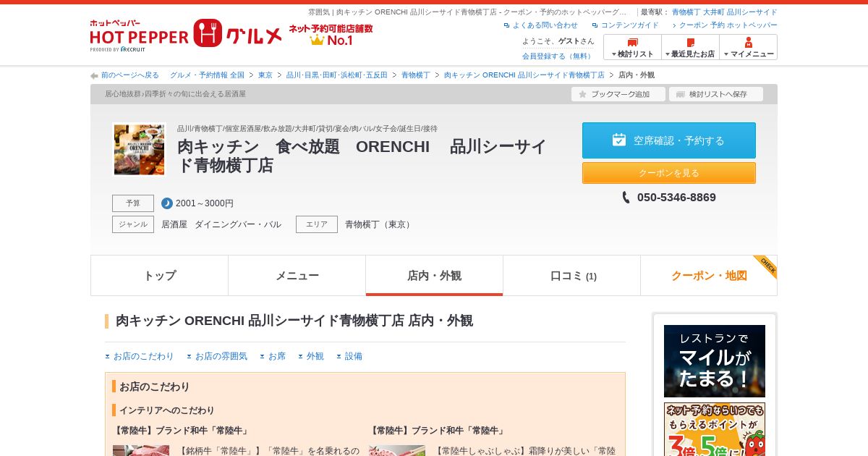Click the crown No.1 badge

coord(331,35)
